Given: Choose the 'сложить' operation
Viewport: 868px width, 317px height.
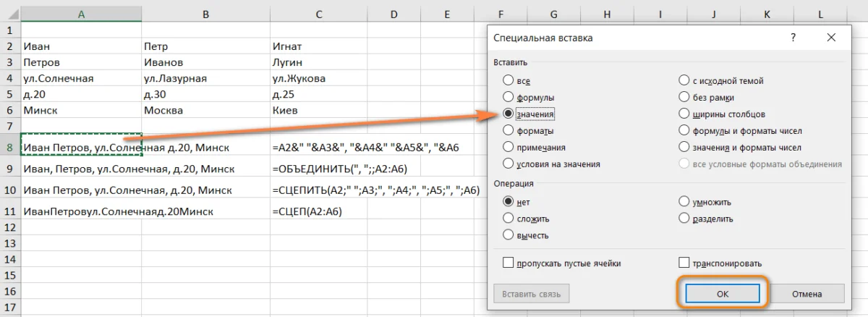Looking at the screenshot, I should (509, 219).
